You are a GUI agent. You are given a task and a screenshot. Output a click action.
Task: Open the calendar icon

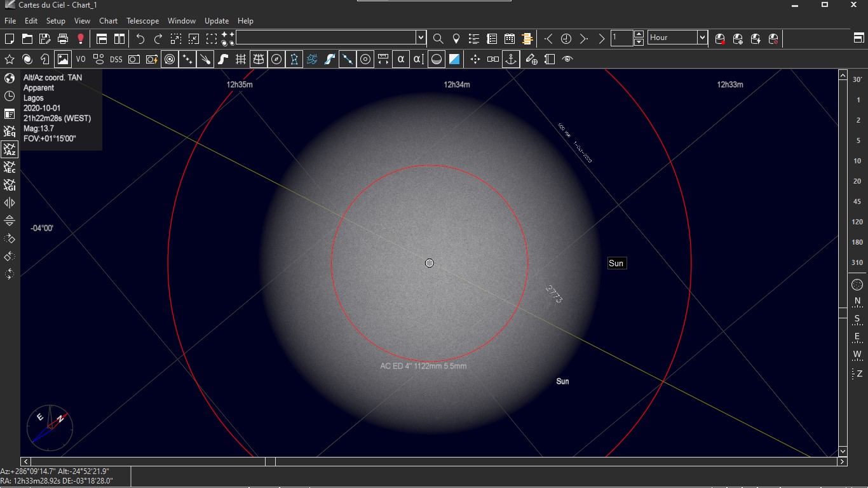pyautogui.click(x=510, y=39)
